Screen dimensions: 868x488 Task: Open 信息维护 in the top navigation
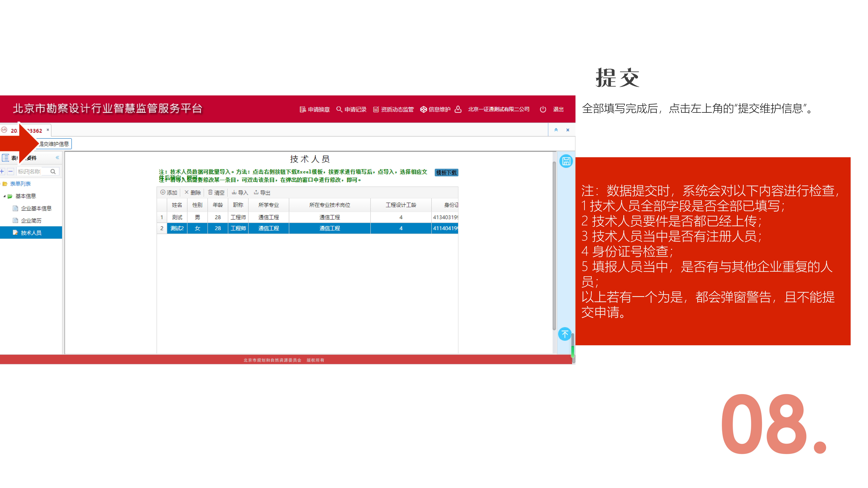pos(435,109)
